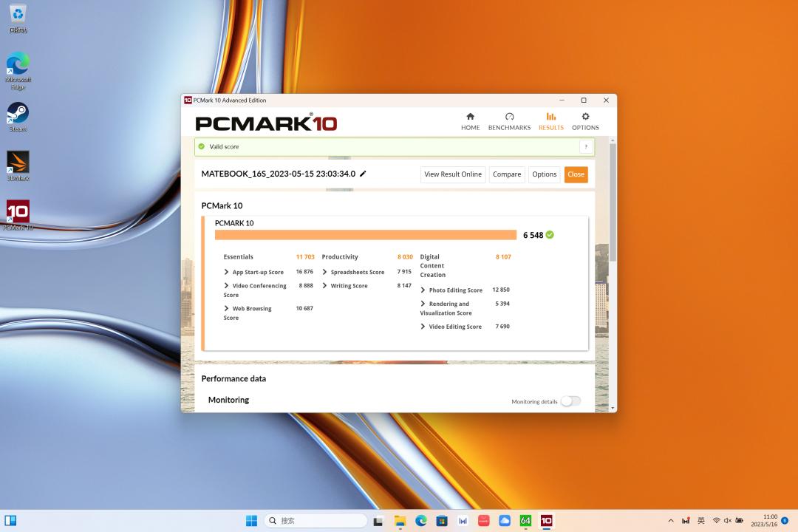This screenshot has width=798, height=532.
Task: Rename result using the pencil icon
Action: click(x=363, y=174)
